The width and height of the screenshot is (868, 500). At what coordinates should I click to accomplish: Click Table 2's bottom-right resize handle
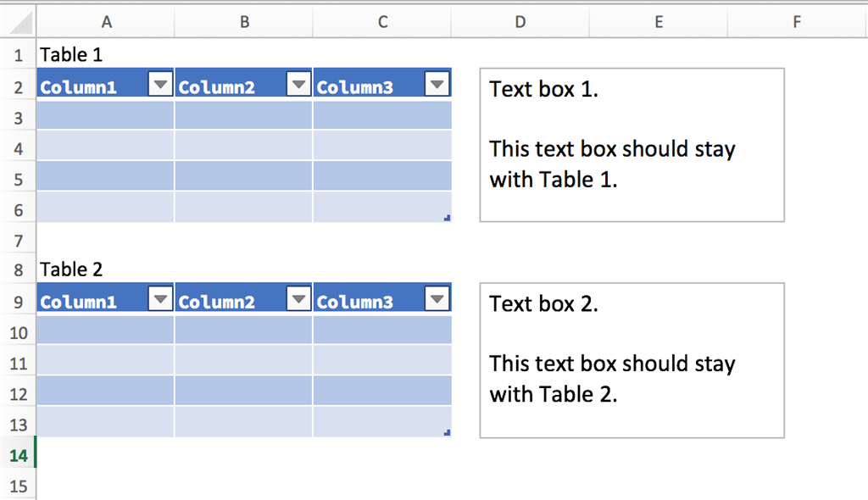[x=447, y=433]
